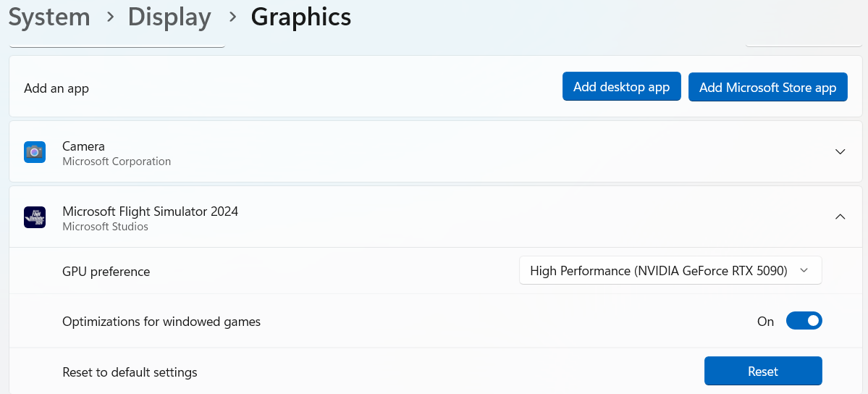Select the Camera app name text
868x394 pixels.
[x=83, y=146]
